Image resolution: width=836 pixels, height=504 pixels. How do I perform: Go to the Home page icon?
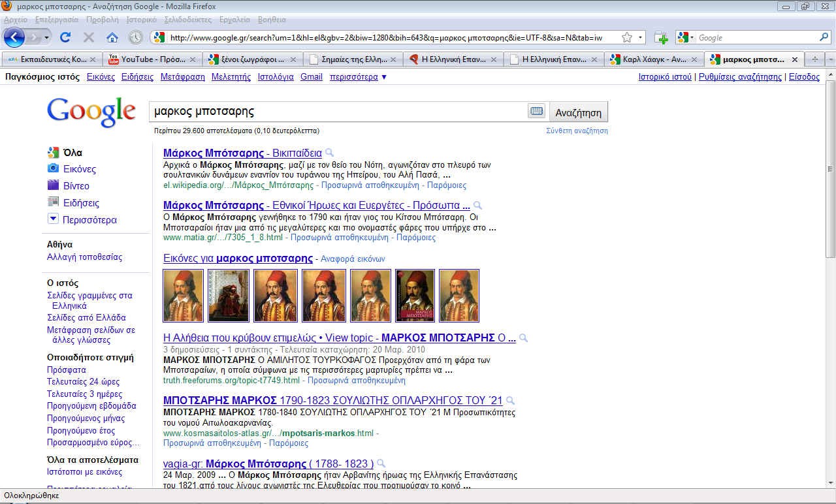click(112, 37)
